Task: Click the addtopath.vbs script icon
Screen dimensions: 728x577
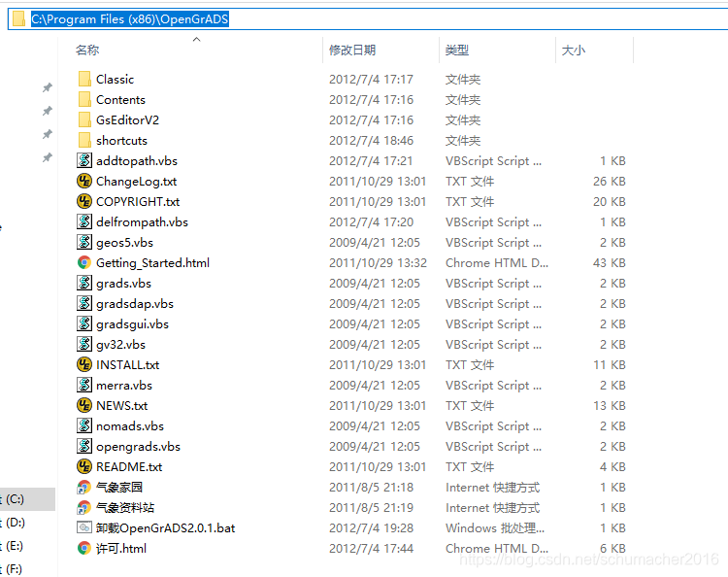Action: point(84,160)
